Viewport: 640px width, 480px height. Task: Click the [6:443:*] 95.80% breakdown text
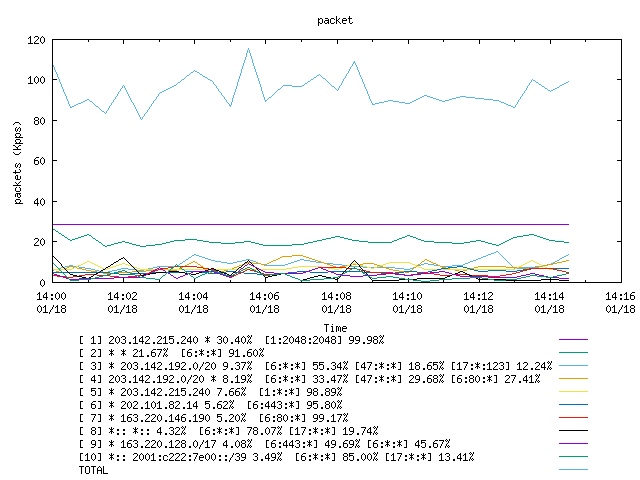[x=294, y=405]
